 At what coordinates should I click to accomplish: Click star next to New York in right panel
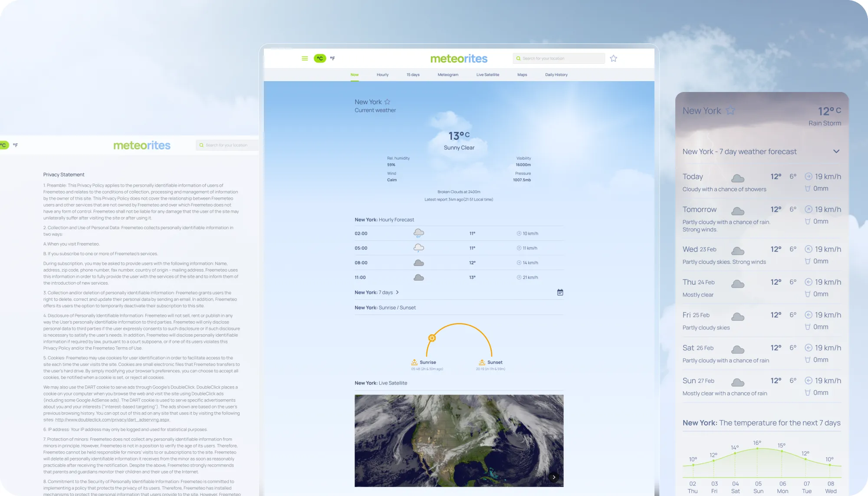coord(730,111)
